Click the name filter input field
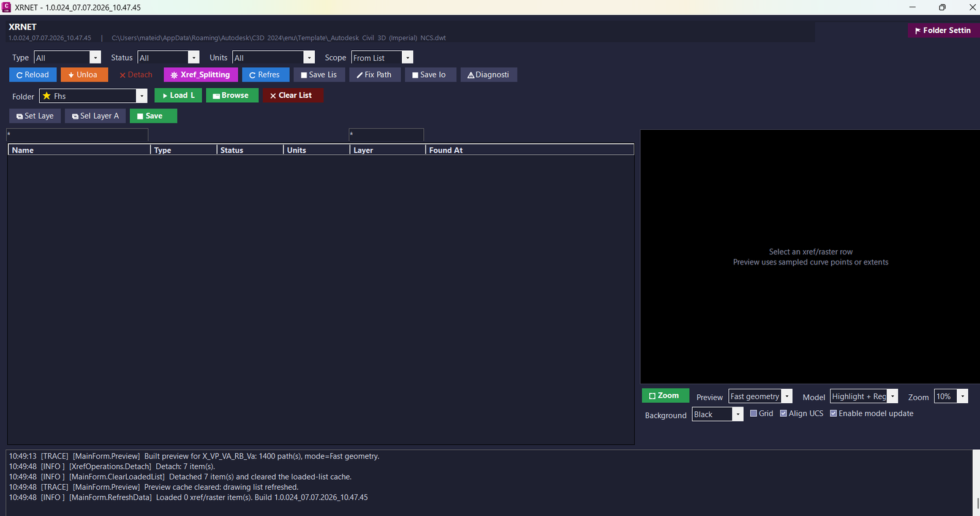Viewport: 980px width, 516px height. [77, 135]
